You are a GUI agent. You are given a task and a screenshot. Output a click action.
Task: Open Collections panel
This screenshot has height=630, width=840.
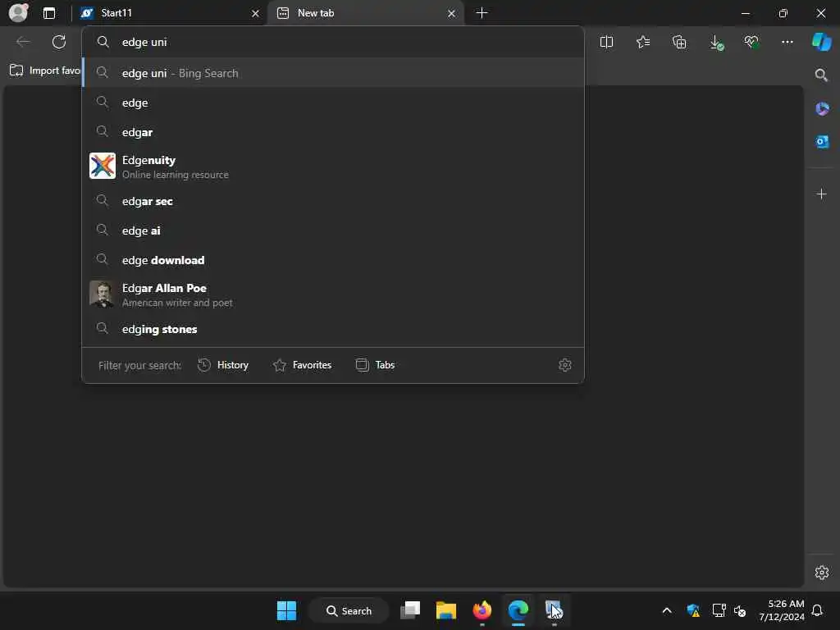pyautogui.click(x=679, y=42)
